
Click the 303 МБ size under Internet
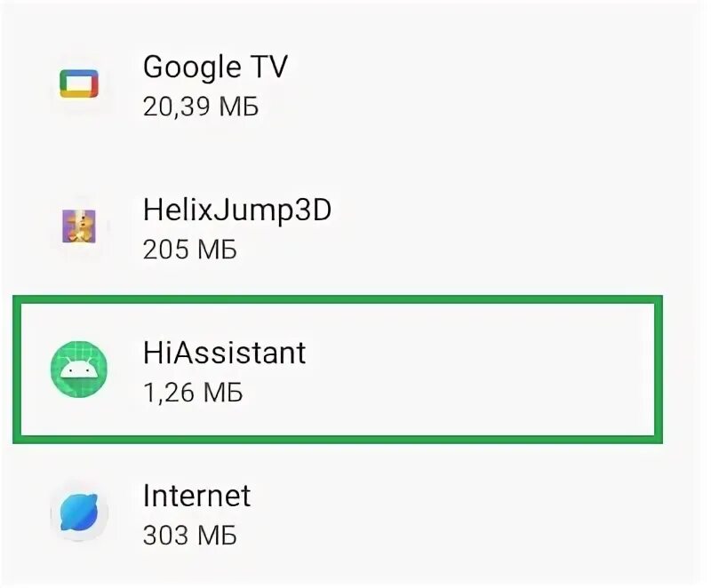pyautogui.click(x=189, y=535)
